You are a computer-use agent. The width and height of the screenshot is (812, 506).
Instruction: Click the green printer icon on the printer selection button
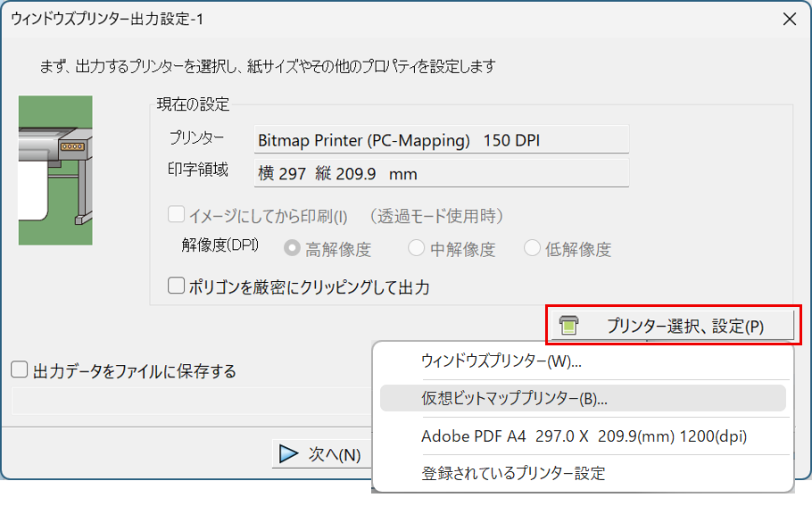(568, 326)
